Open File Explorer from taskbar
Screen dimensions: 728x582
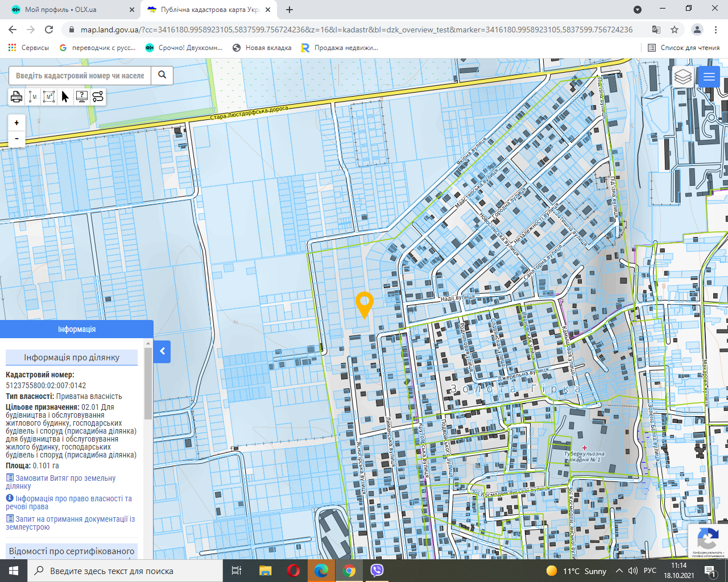click(265, 571)
